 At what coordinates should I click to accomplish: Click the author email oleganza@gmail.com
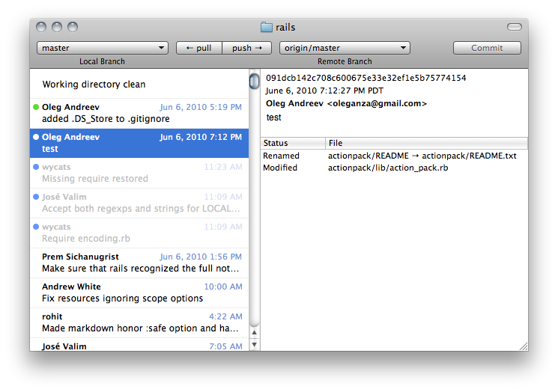coord(377,103)
